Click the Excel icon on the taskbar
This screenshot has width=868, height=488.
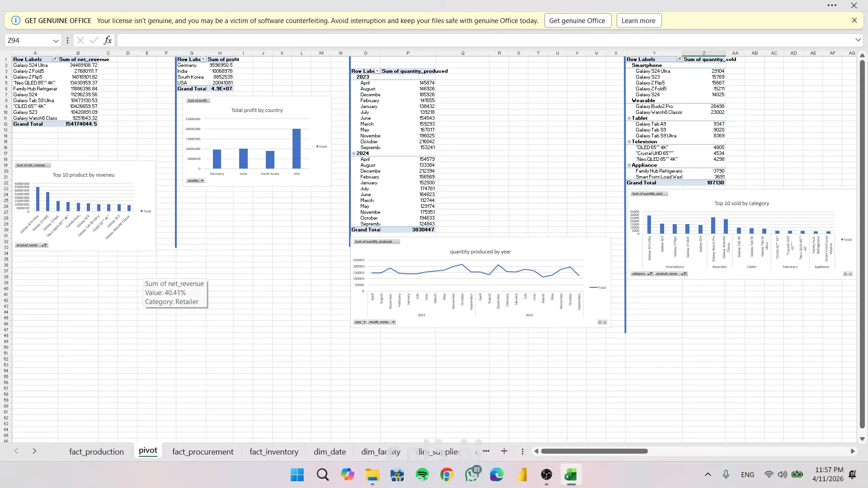coord(571,475)
